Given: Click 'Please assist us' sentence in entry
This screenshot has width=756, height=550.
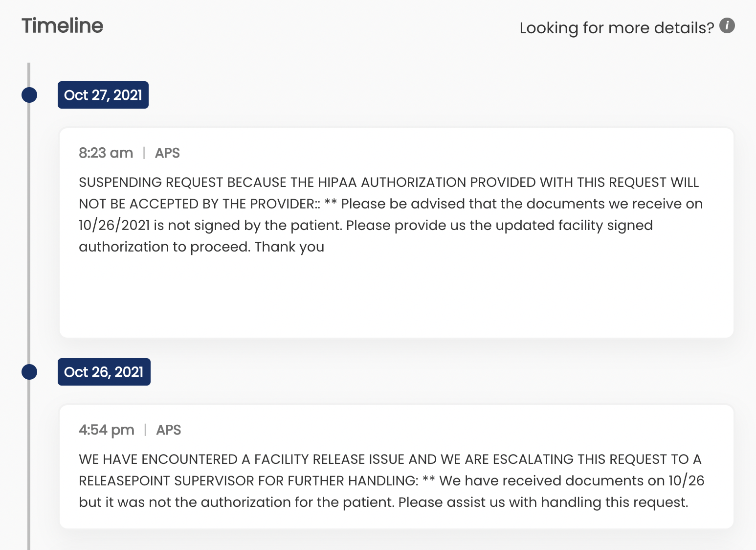Looking at the screenshot, I should pos(543,503).
